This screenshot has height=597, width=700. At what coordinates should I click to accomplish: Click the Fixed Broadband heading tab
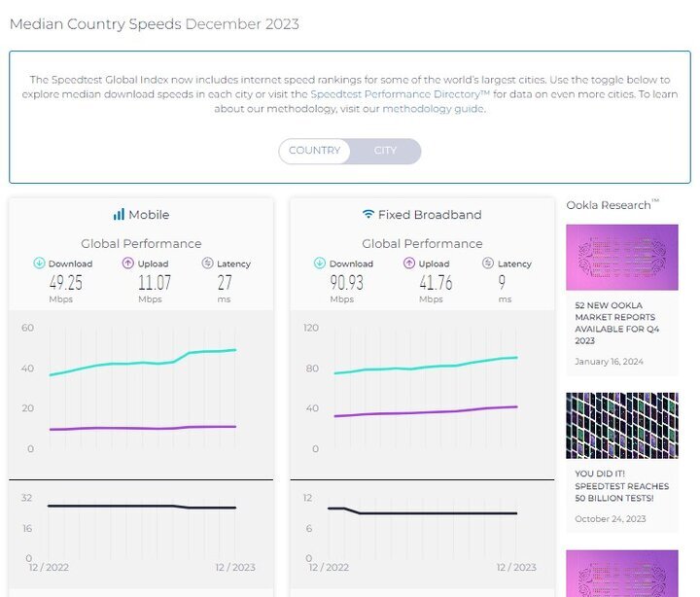point(422,214)
